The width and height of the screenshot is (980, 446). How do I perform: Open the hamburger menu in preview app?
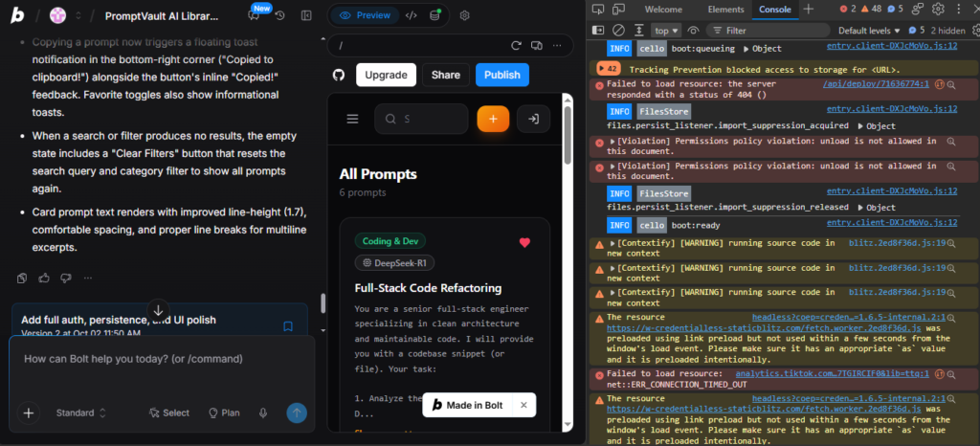pos(352,119)
